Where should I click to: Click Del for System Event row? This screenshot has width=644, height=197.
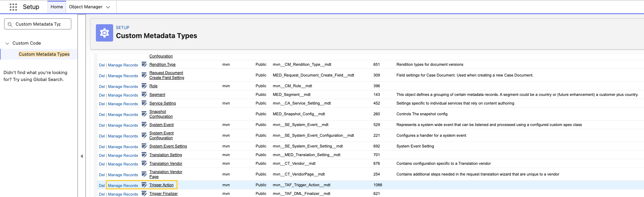coord(102,126)
